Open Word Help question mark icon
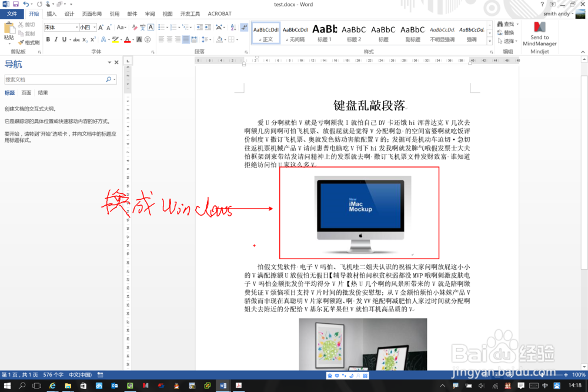Image resolution: width=588 pixels, height=392 pixels. 542,4
